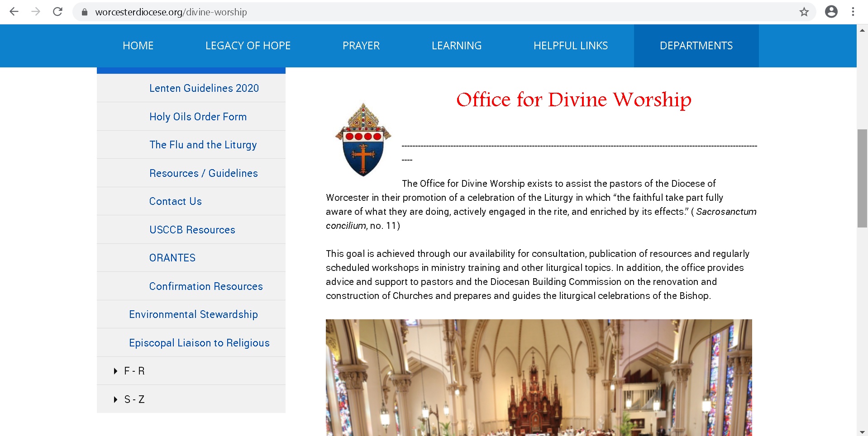Open the Lenten Guidelines 2020 page
Viewport: 868px width, 436px height.
[x=204, y=88]
